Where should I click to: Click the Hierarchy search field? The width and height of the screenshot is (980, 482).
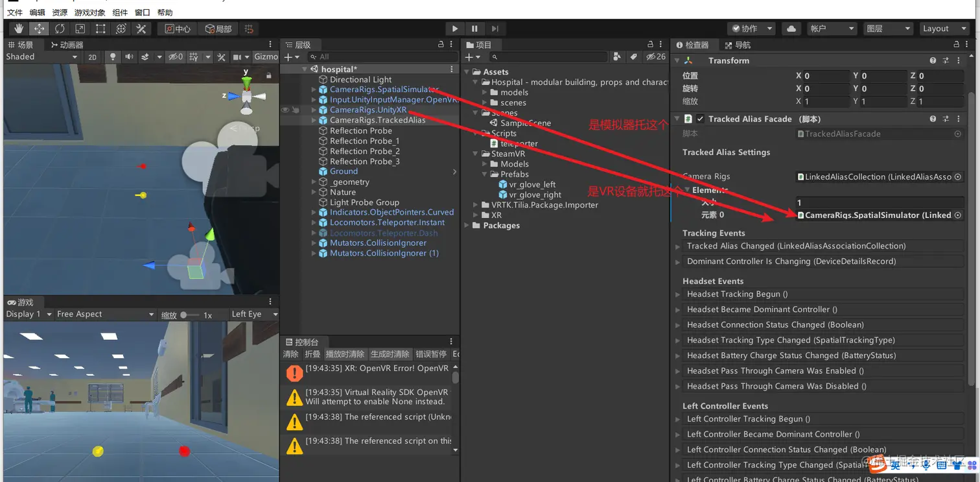point(382,57)
